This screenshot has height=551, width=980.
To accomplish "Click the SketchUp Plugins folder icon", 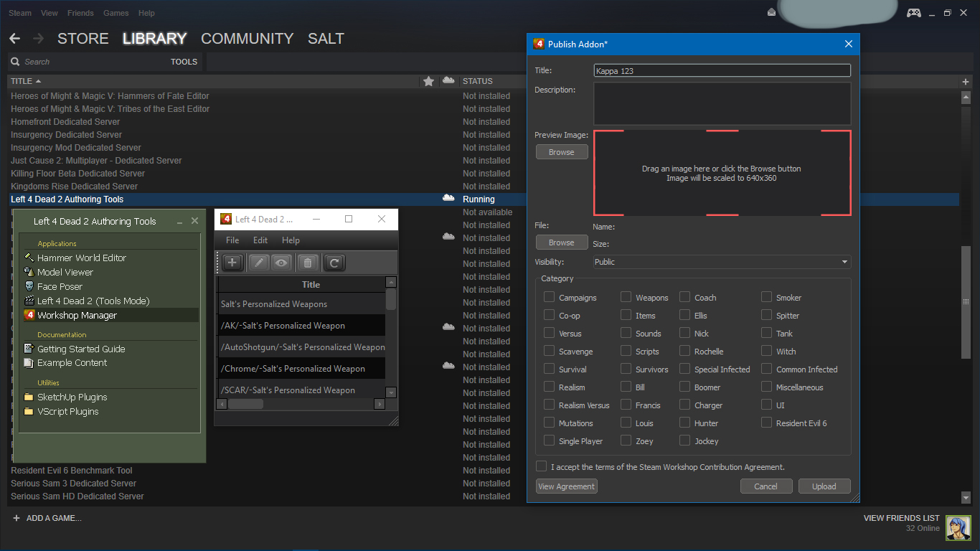I will (29, 397).
